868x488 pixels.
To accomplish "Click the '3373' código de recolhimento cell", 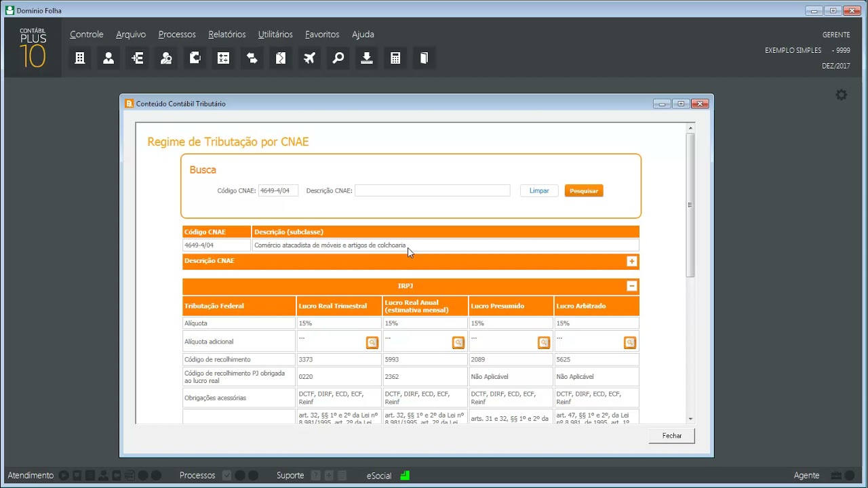I will tap(339, 360).
